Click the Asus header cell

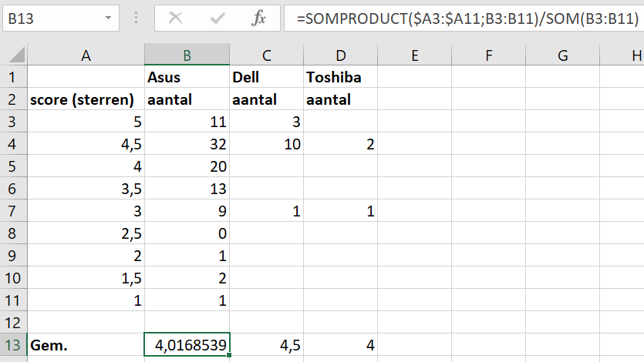tap(187, 78)
